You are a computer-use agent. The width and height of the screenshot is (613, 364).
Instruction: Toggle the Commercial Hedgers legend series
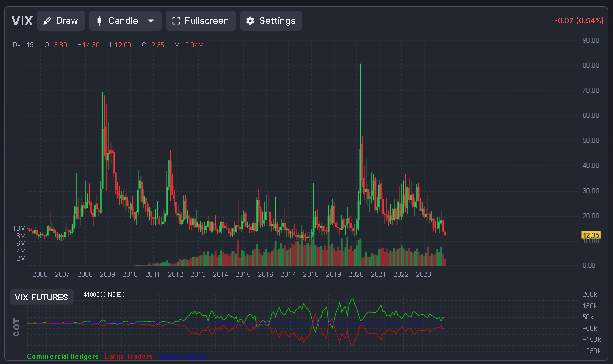tap(63, 357)
